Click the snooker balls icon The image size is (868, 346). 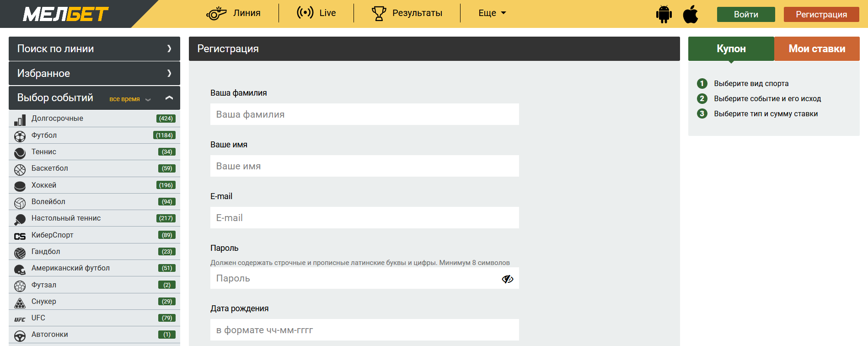point(20,303)
